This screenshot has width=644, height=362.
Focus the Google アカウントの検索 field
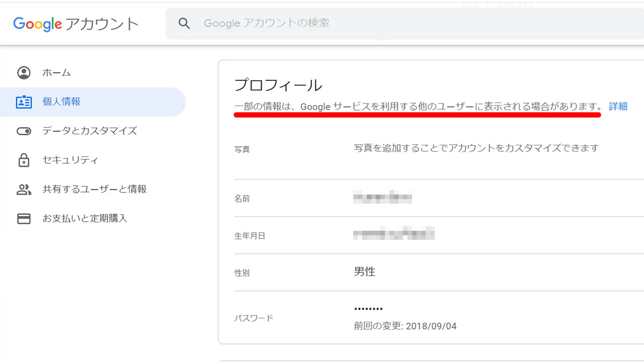pos(405,23)
